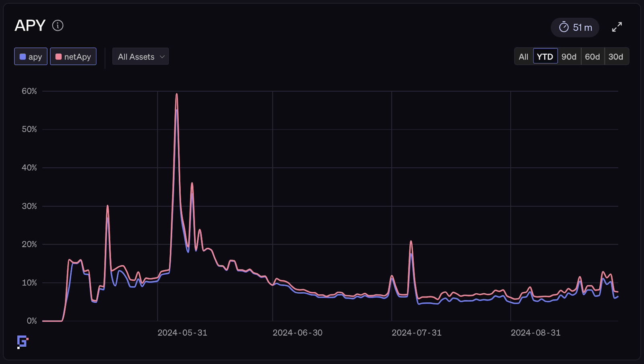The width and height of the screenshot is (644, 364).
Task: Click the purple square icon in apy legend
Action: [x=22, y=56]
